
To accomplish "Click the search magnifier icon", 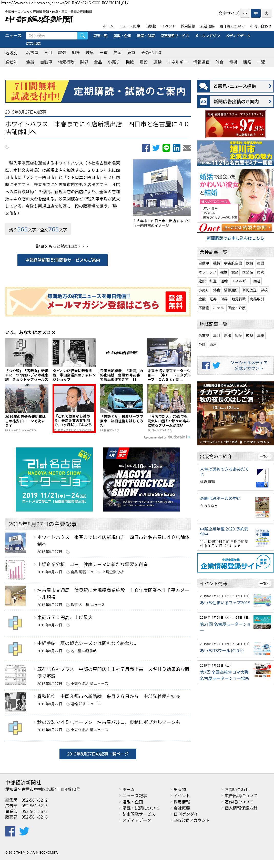I will 83,35.
